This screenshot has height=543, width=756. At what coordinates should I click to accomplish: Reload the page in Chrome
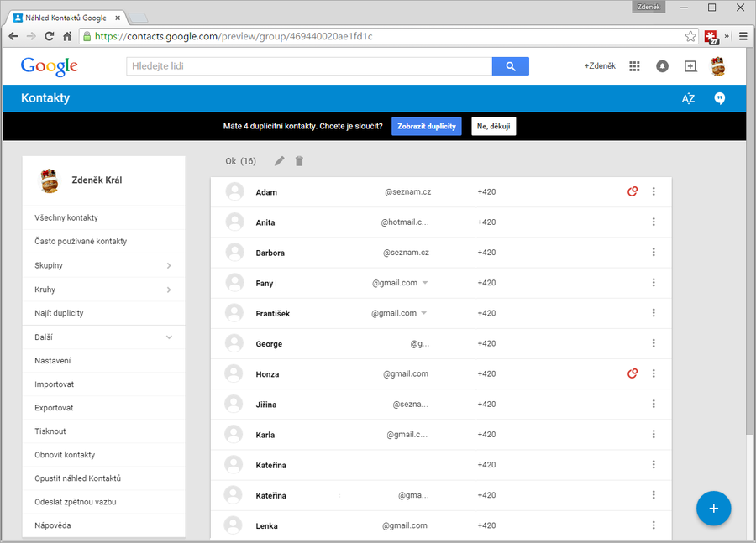pos(50,36)
